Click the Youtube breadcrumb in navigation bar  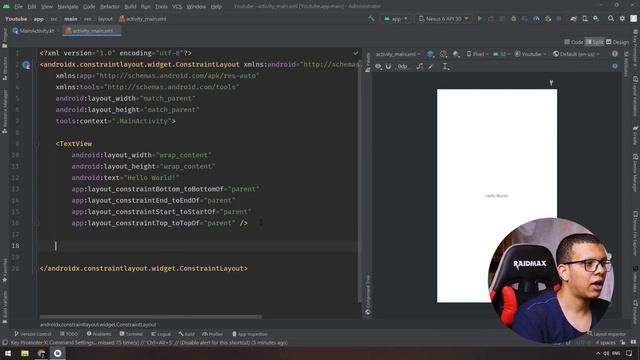[x=16, y=19]
